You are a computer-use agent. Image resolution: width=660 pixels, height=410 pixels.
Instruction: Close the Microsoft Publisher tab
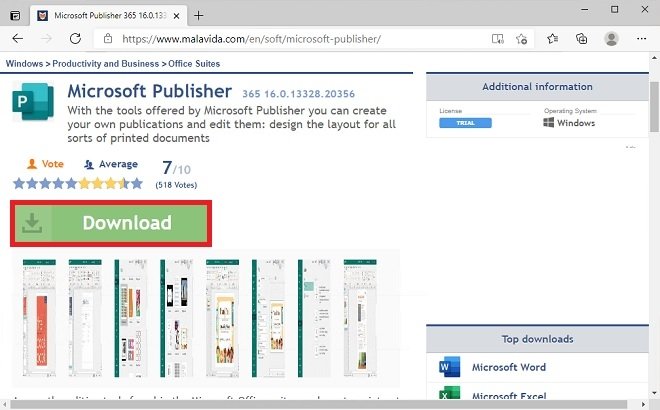(x=177, y=16)
